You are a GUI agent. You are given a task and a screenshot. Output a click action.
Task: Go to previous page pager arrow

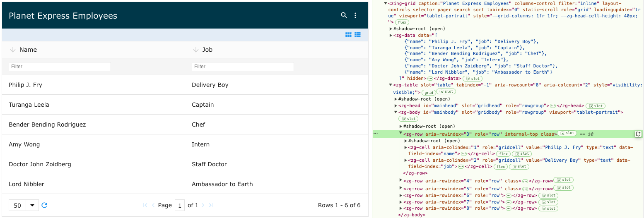coord(153,205)
